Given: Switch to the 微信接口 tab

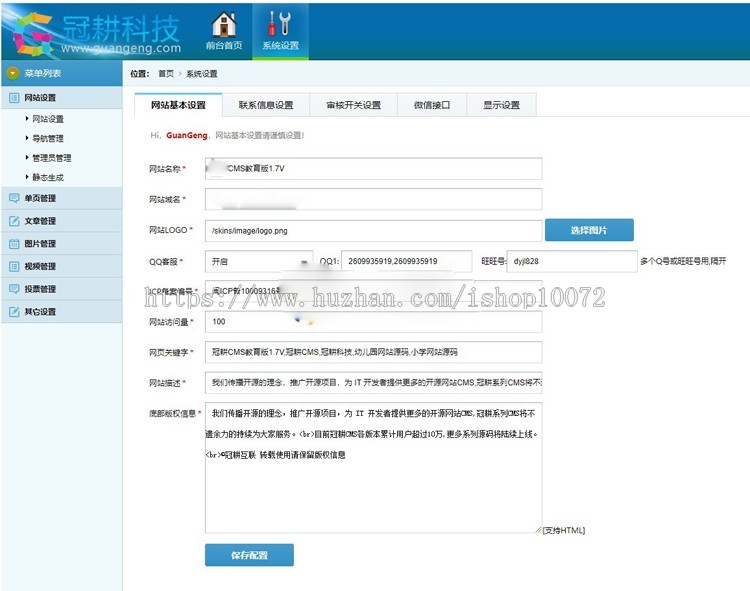Looking at the screenshot, I should coord(432,105).
